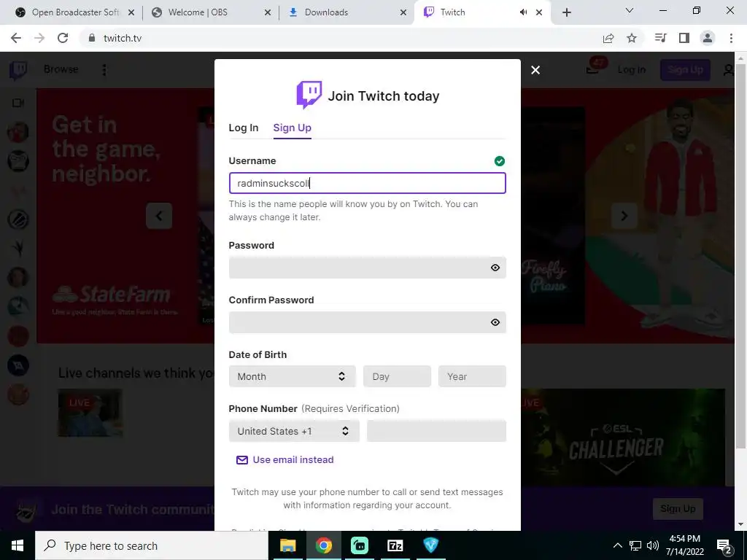Click the Username input field
The height and width of the screenshot is (560, 747).
pos(368,183)
